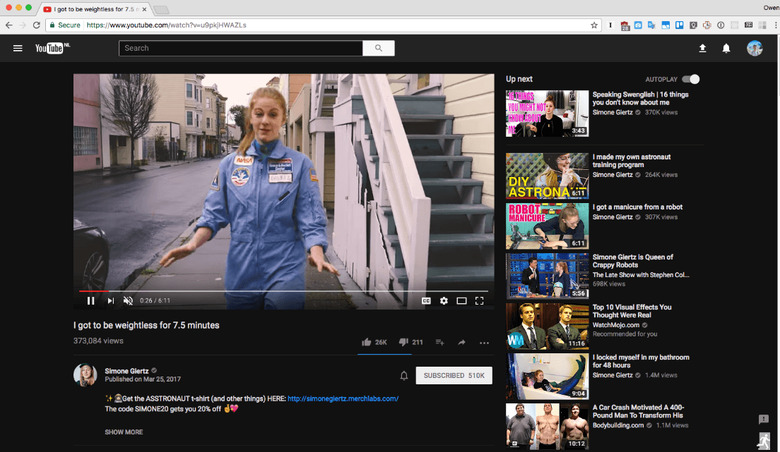Click the 'Up next' heading
Screen dimensions: 780x452
(519, 79)
